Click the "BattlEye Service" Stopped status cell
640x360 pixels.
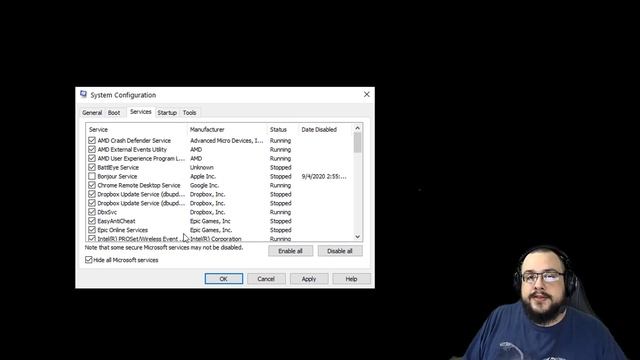pos(280,167)
